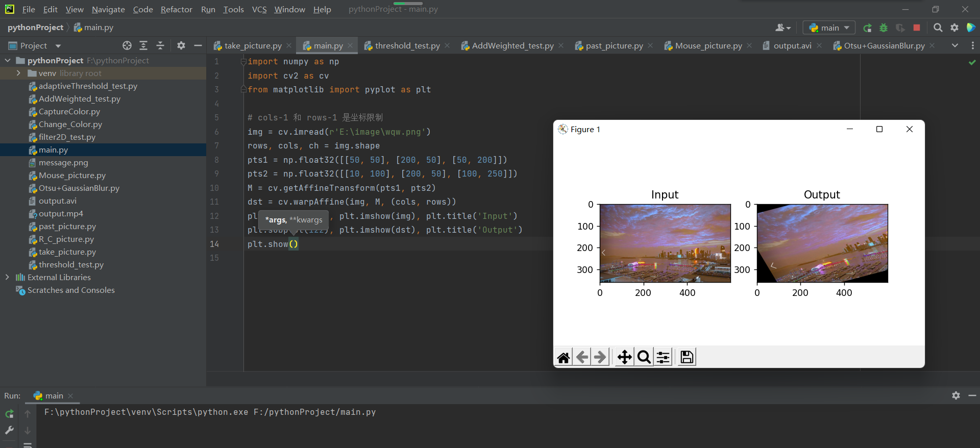Collapse all in Project panel
980x448 pixels.
[x=160, y=45]
